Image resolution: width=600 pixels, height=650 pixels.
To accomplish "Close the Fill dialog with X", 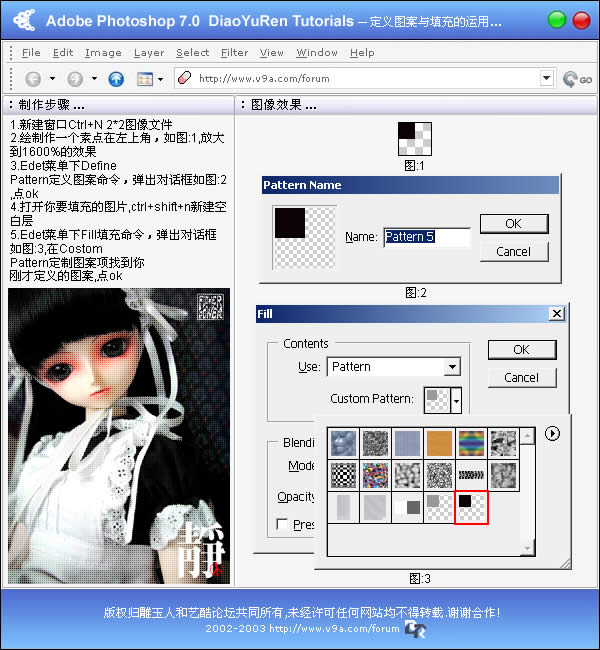I will [x=556, y=314].
